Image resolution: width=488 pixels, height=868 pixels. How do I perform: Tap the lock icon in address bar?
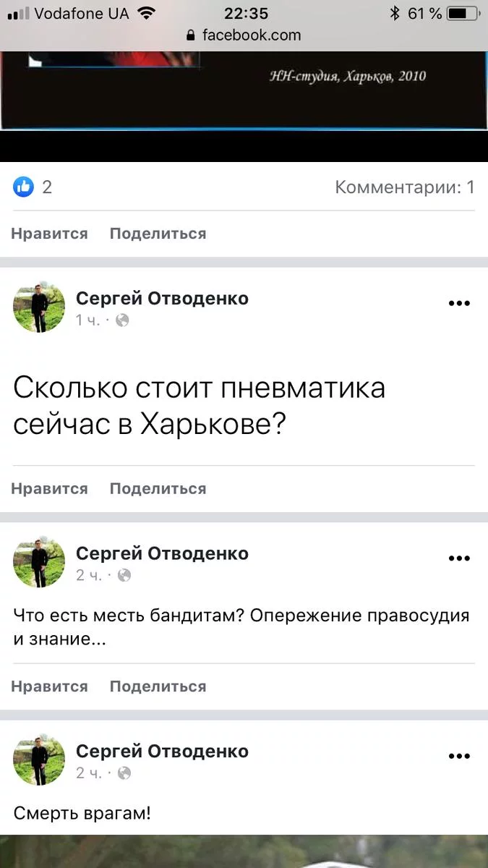click(191, 35)
